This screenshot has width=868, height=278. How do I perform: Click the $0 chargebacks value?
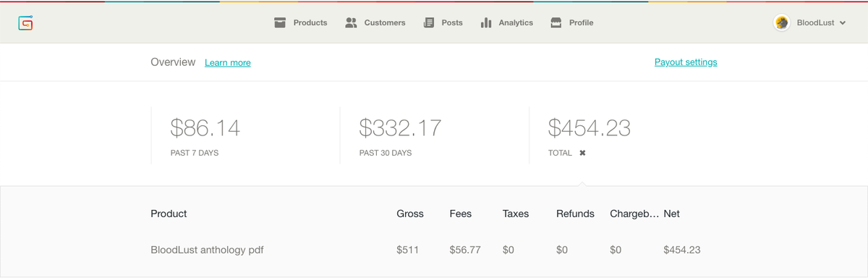[616, 250]
